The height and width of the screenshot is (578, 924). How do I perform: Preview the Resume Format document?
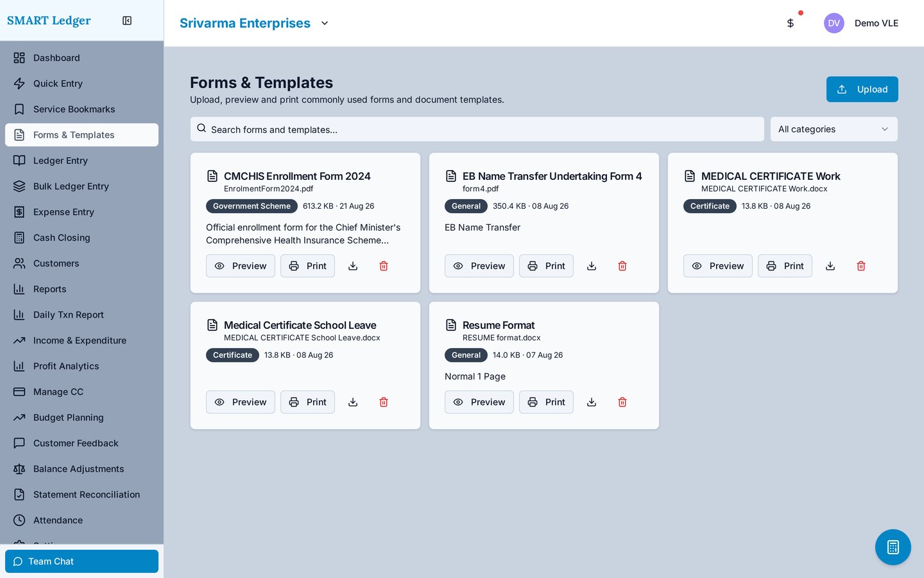[x=479, y=402]
